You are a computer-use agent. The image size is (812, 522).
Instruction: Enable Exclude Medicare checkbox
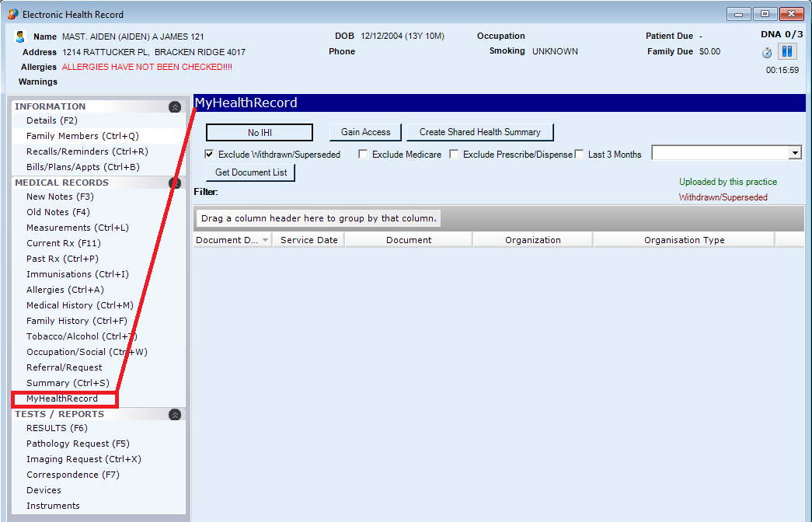click(363, 154)
